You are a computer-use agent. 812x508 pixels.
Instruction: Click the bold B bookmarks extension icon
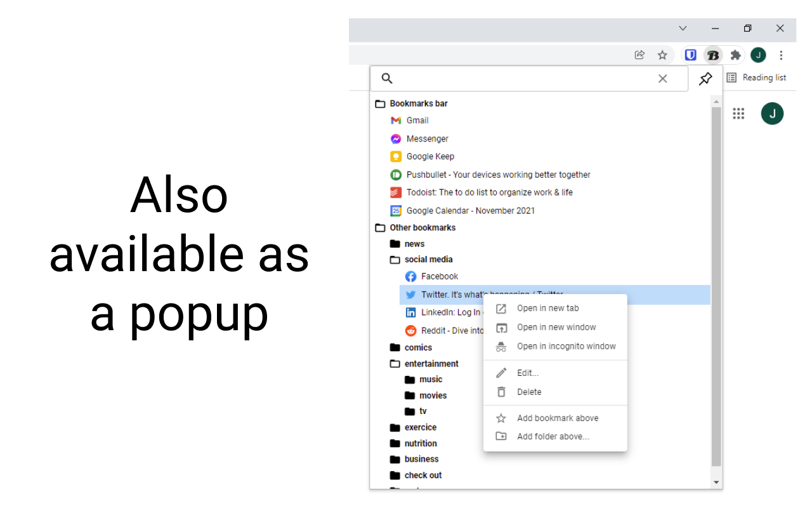(713, 55)
